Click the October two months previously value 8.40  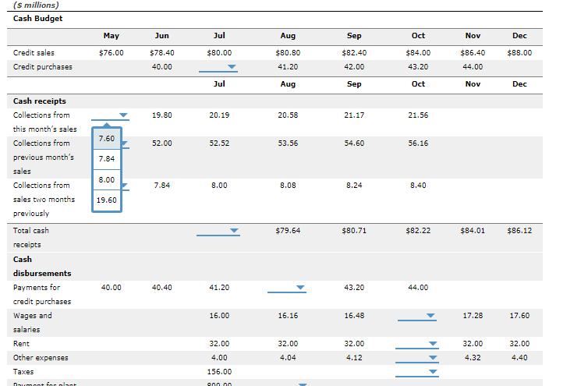(x=418, y=186)
